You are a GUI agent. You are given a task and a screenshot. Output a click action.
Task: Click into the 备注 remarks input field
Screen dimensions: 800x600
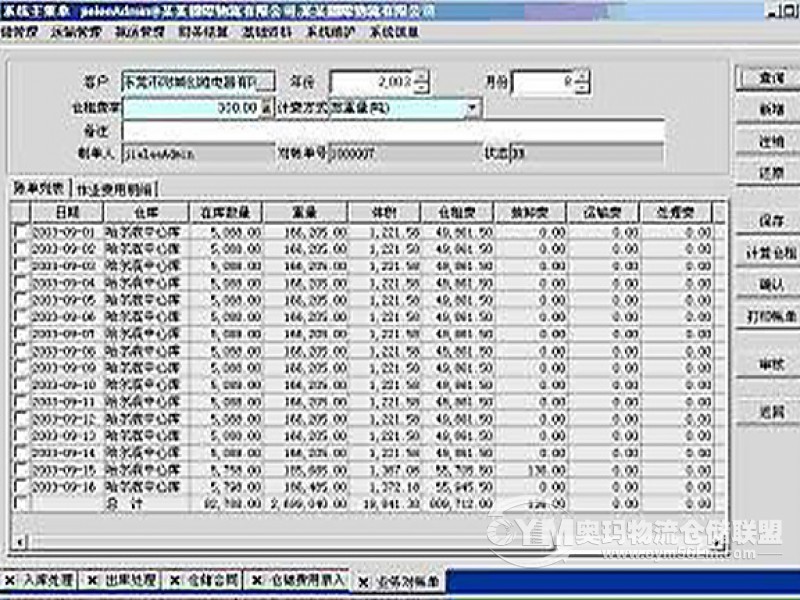(393, 131)
